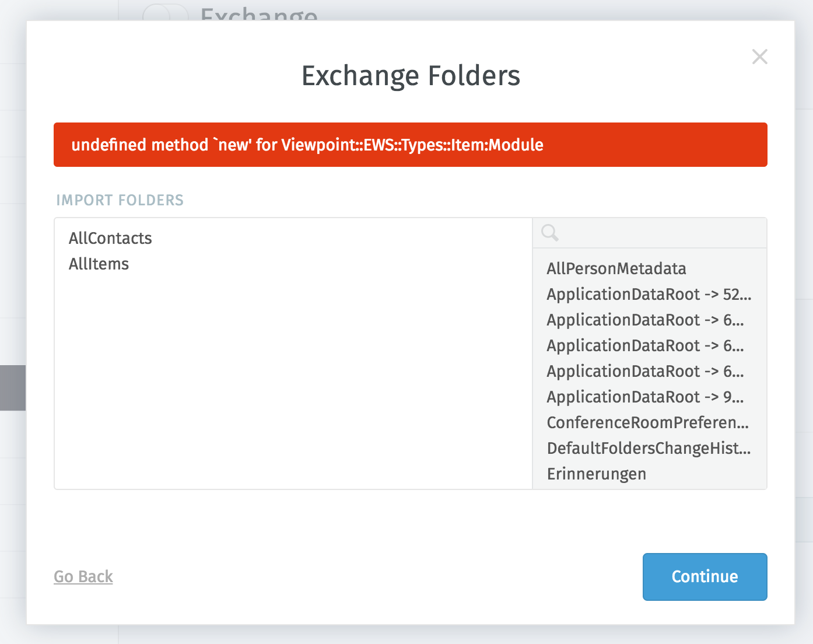Select AllContacts in import folders
The height and width of the screenshot is (644, 813).
coord(110,238)
